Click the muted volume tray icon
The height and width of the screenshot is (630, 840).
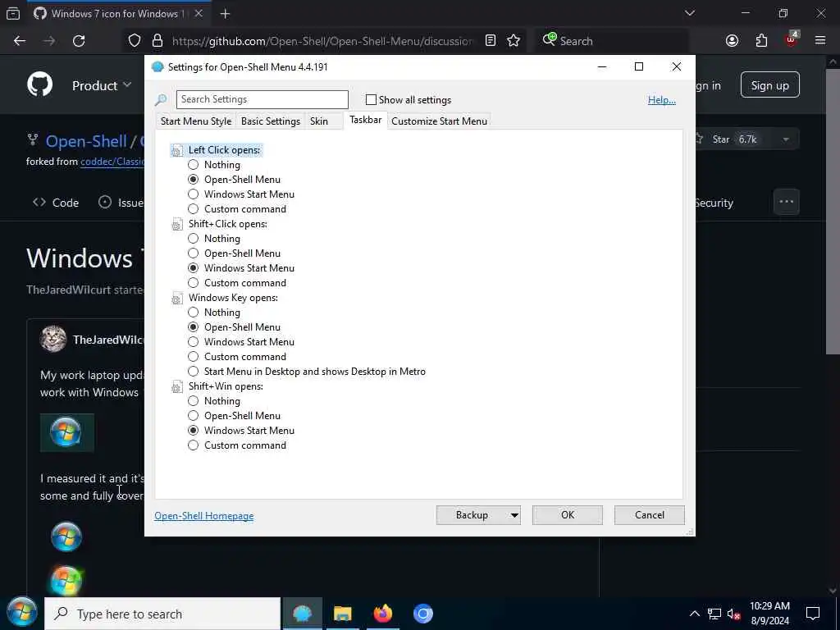coord(733,614)
